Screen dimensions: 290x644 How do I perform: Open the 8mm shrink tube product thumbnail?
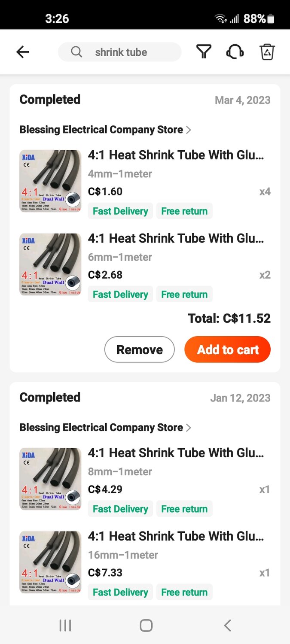(x=50, y=478)
